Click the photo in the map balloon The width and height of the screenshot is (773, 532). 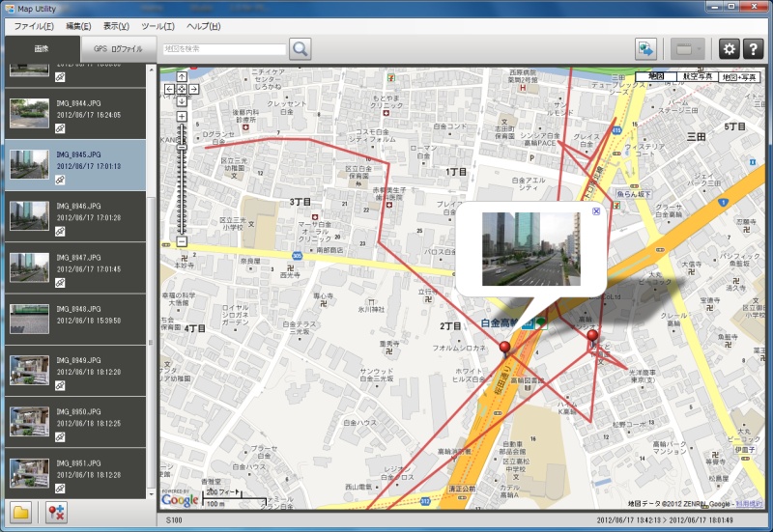pos(530,249)
